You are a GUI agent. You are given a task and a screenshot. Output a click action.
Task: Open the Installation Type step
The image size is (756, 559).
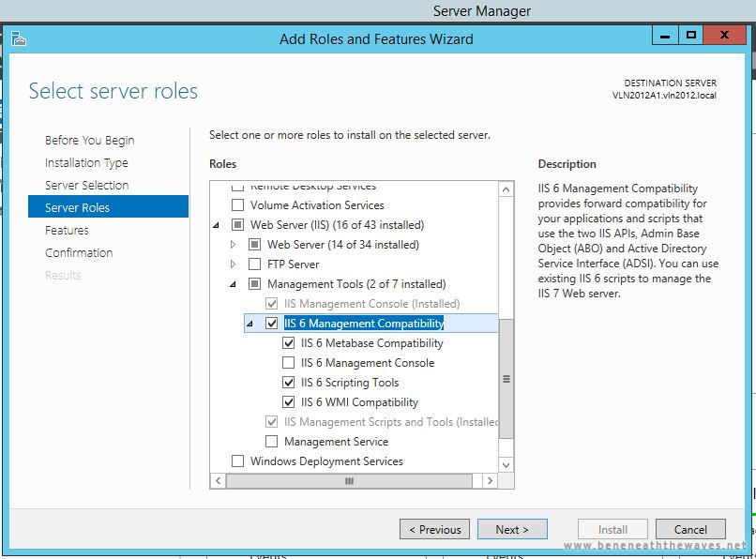pos(87,163)
